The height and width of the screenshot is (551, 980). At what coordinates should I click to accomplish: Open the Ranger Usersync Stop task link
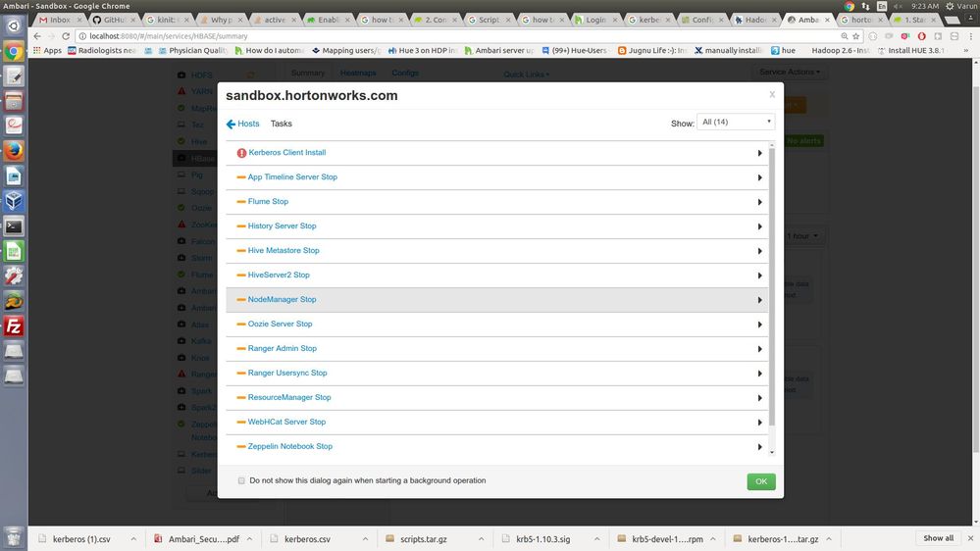pos(287,373)
